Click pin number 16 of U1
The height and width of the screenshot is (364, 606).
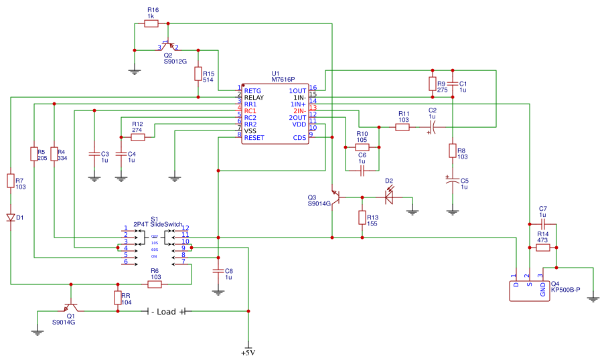(x=313, y=88)
